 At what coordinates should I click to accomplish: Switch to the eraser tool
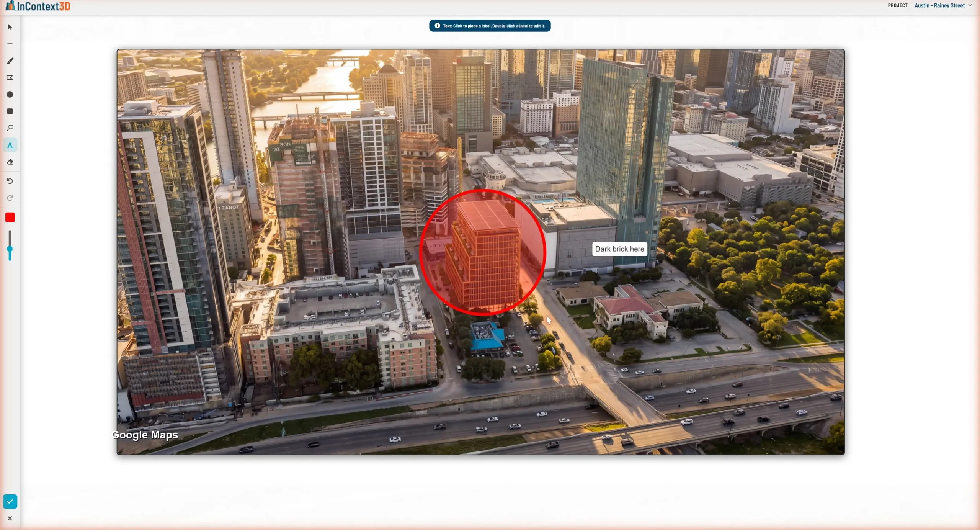click(10, 162)
